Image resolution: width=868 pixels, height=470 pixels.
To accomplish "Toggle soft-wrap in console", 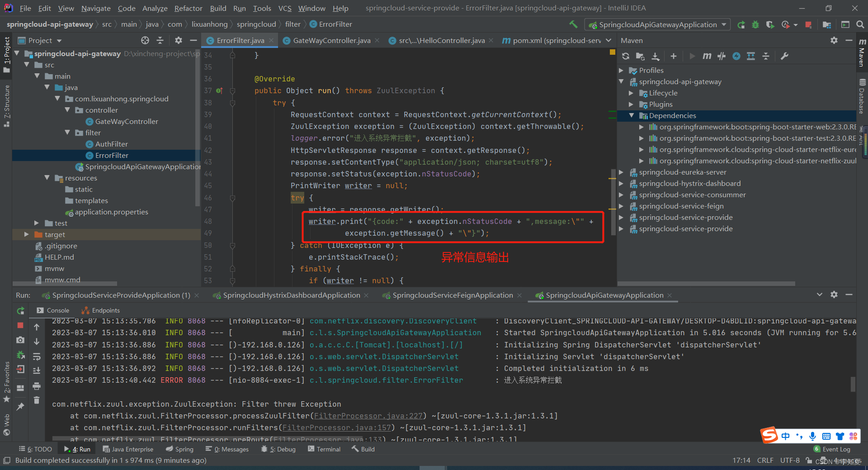I will (37, 356).
